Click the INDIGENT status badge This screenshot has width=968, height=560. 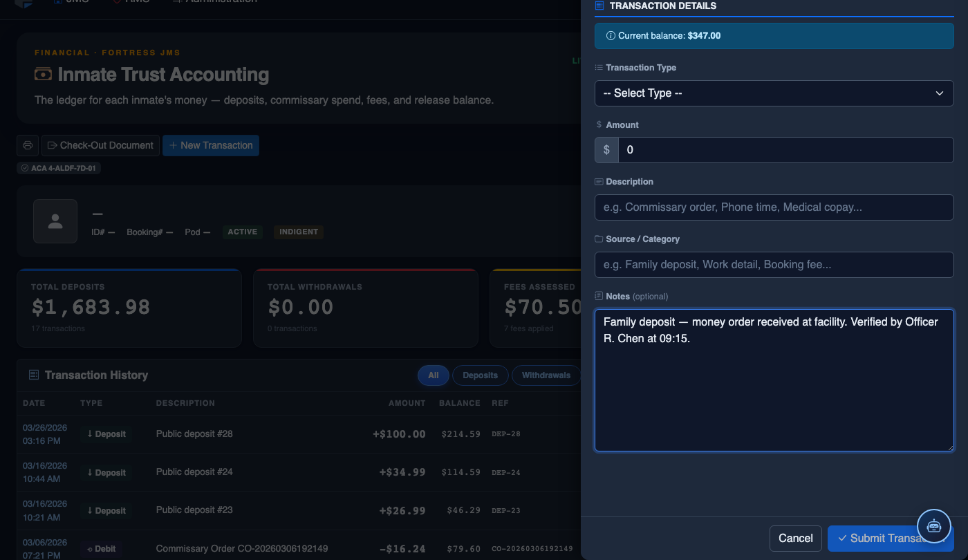click(x=299, y=232)
